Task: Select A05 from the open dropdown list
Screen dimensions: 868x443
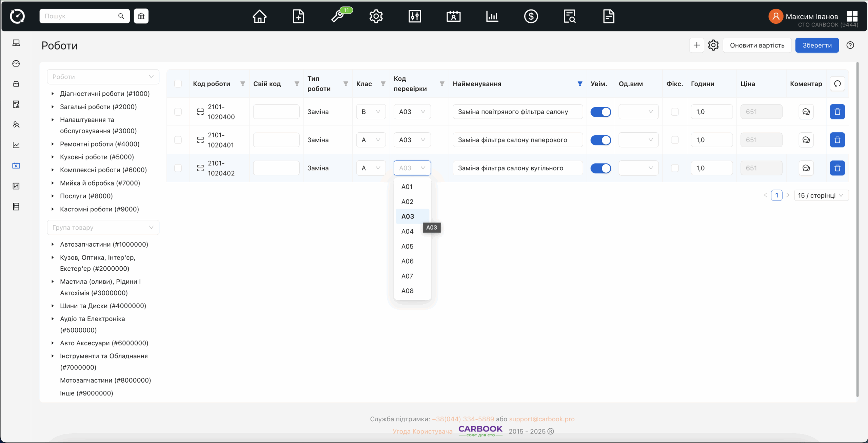Action: click(x=407, y=246)
